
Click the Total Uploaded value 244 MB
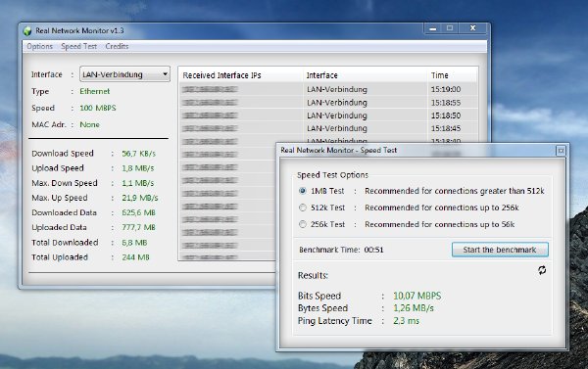(x=135, y=257)
